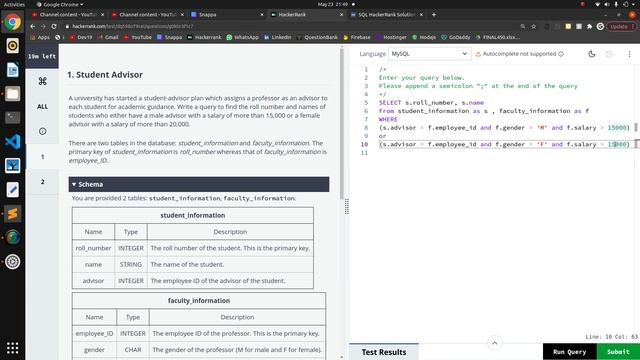Open Activities overview
Image resolution: width=640 pixels, height=360 pixels.
[14, 4]
